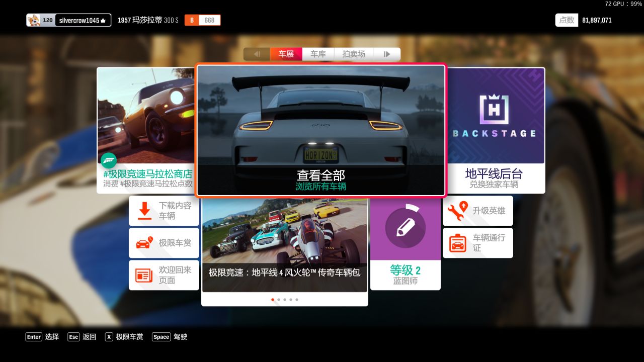Screen dimensions: 644x362
Task: Open the 等级 2 蓝图师 tile
Action: coord(406,244)
